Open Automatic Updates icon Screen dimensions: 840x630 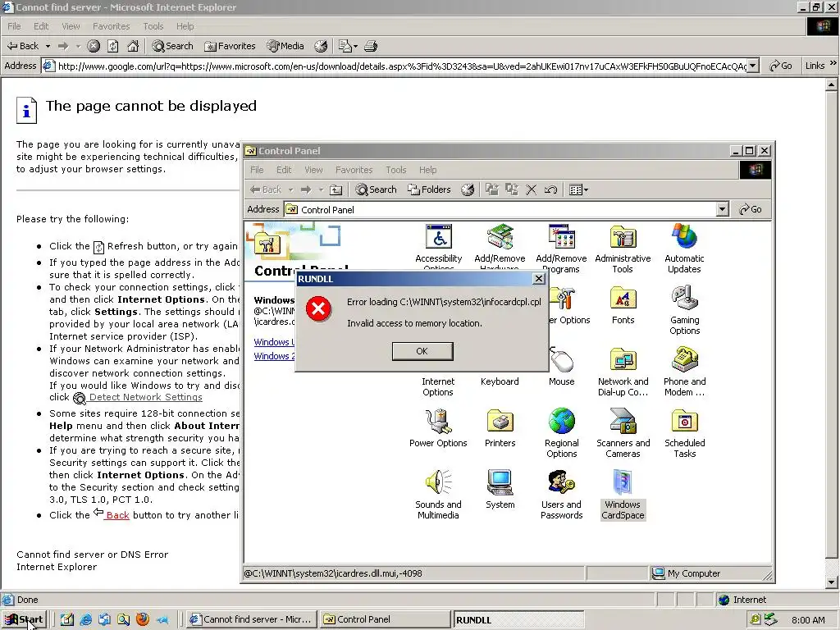pyautogui.click(x=684, y=249)
